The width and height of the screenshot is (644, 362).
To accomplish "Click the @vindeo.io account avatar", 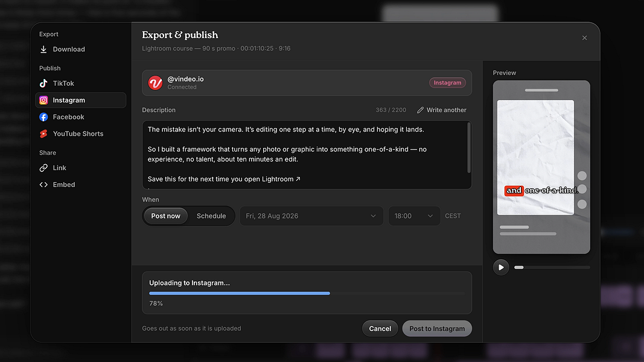I will (x=155, y=83).
